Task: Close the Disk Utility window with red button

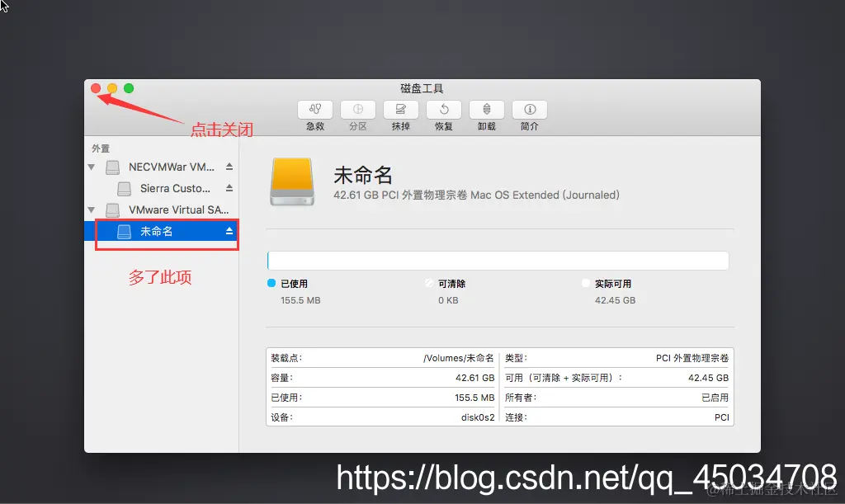Action: coord(96,88)
